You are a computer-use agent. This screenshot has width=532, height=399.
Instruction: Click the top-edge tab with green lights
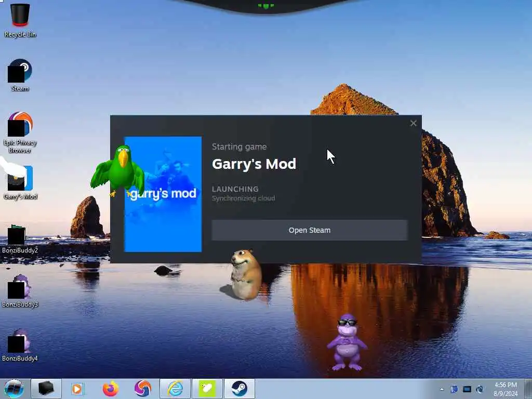[x=265, y=6]
